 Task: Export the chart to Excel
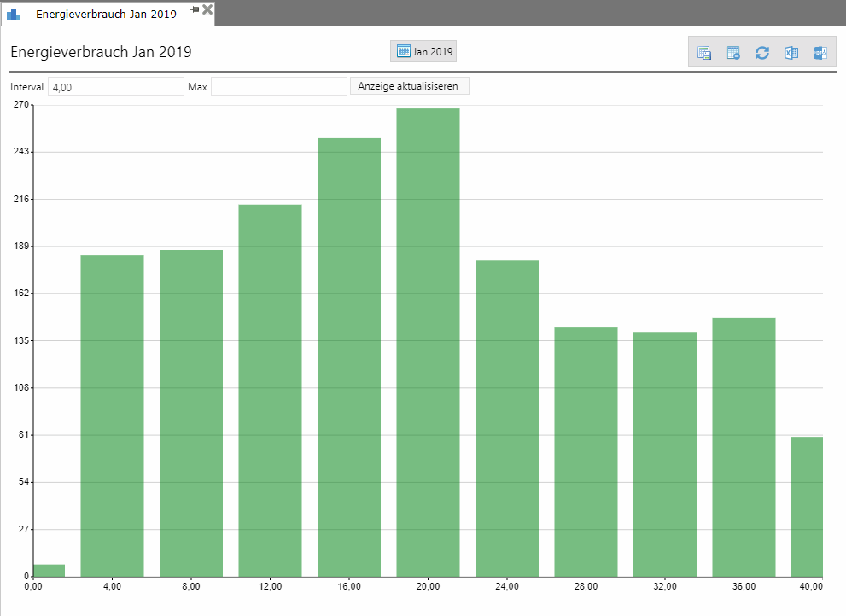click(791, 53)
